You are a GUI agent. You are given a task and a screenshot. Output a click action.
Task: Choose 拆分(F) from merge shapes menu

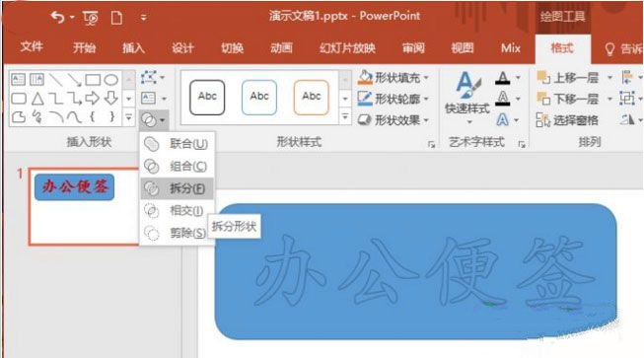tap(177, 188)
